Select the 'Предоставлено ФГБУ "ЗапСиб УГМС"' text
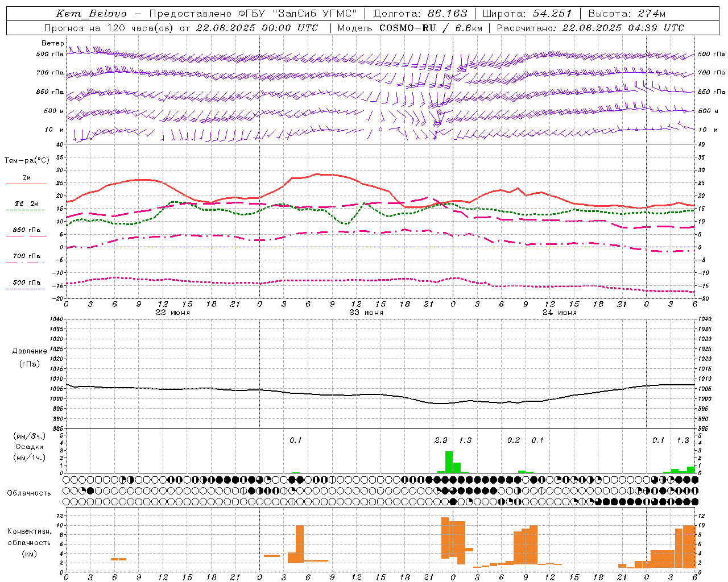The width and height of the screenshot is (728, 582). coord(253,14)
